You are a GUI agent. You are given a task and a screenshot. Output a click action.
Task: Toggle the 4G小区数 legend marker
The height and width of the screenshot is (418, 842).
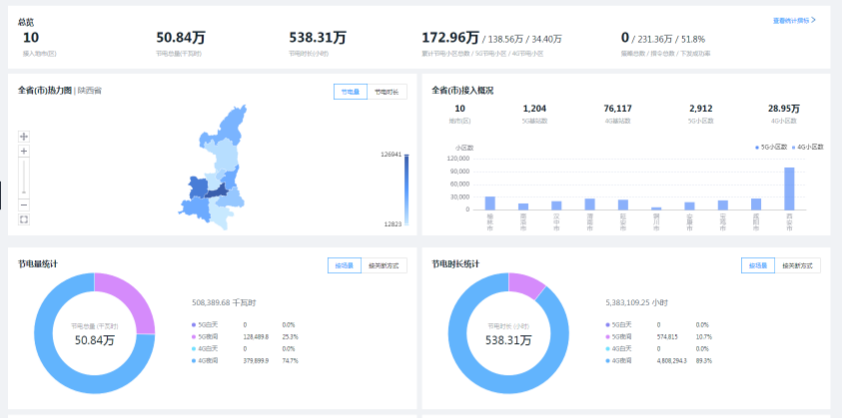tap(793, 147)
